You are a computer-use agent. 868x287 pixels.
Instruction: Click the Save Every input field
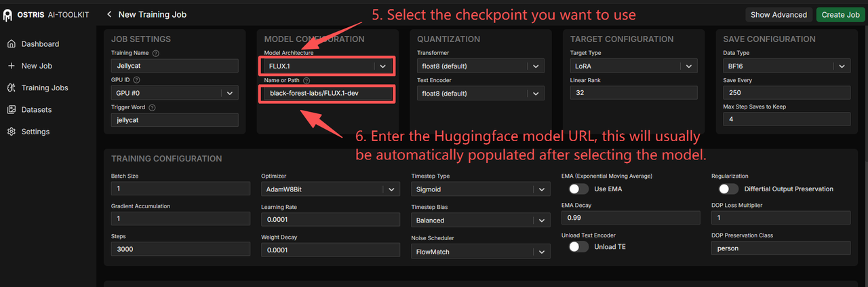[787, 93]
